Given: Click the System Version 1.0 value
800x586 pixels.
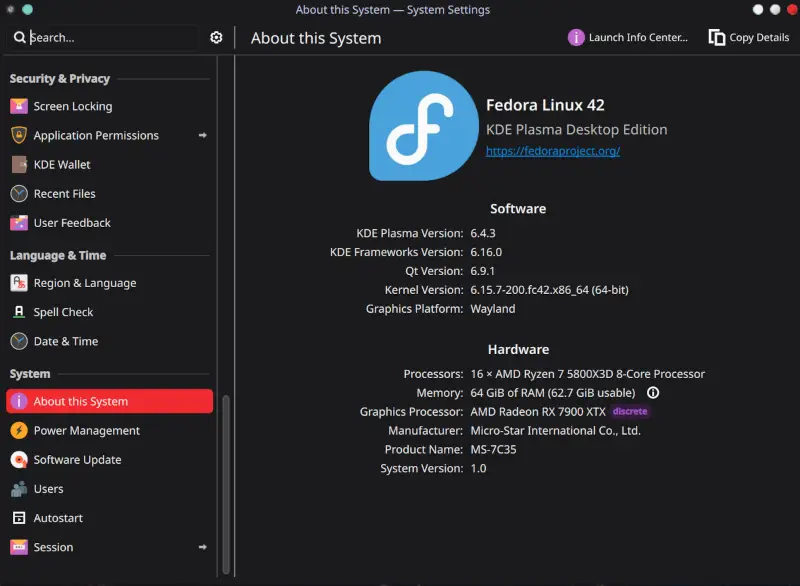Looking at the screenshot, I should point(478,468).
